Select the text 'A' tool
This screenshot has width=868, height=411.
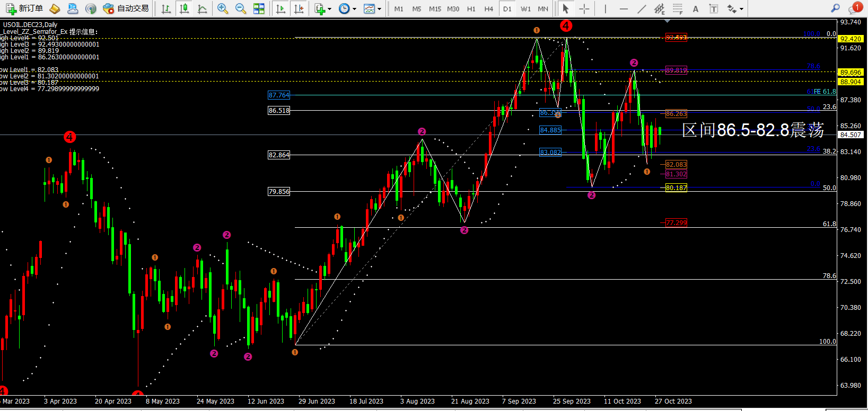click(696, 8)
